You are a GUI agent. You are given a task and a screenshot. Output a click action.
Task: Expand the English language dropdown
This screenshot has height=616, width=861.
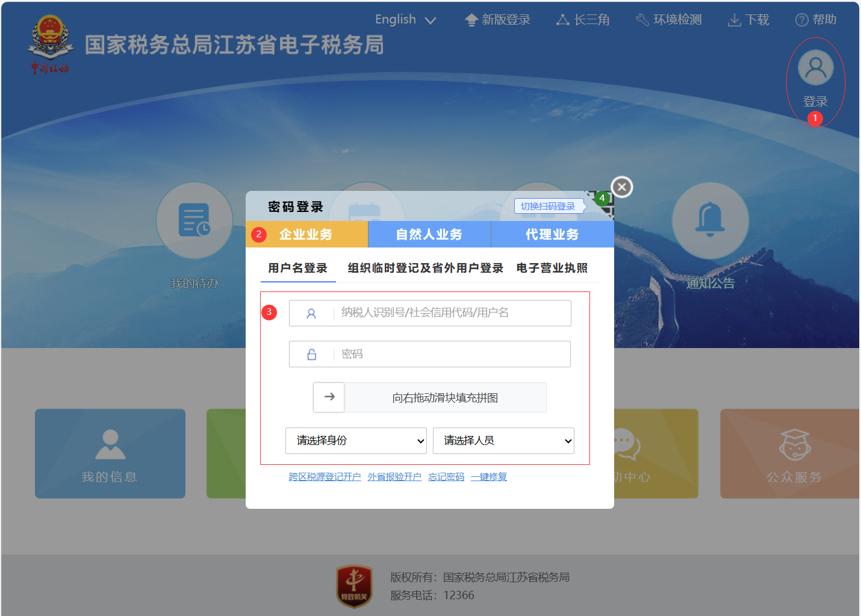[x=405, y=19]
